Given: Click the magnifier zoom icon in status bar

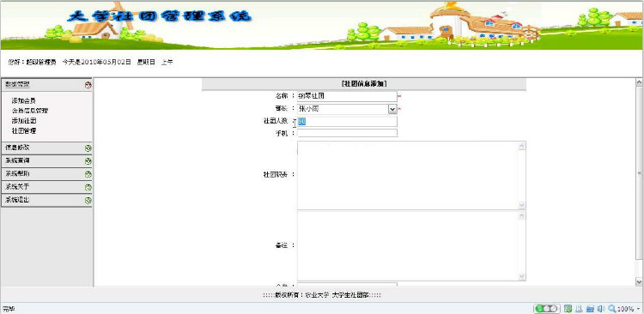Looking at the screenshot, I should (x=612, y=309).
